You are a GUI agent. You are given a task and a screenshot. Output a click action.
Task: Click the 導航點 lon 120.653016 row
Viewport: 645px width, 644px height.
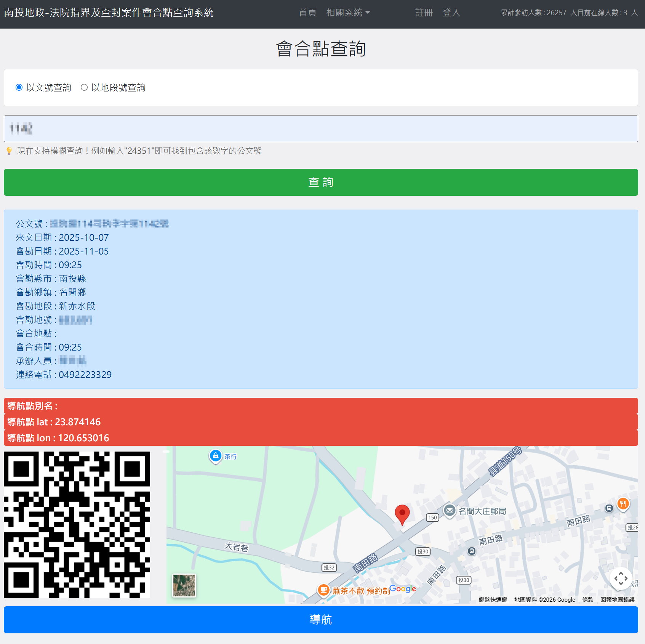click(x=321, y=438)
